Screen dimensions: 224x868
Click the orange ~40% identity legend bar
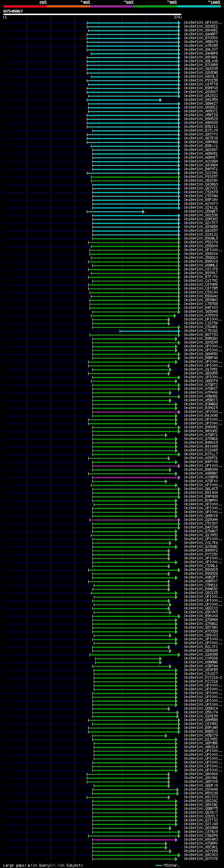pos(69,6)
